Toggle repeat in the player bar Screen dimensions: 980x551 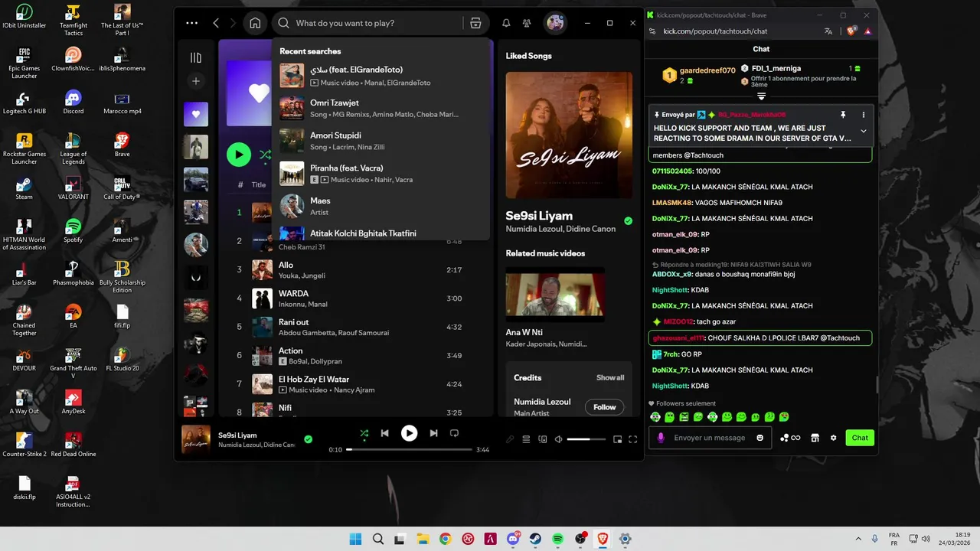454,433
